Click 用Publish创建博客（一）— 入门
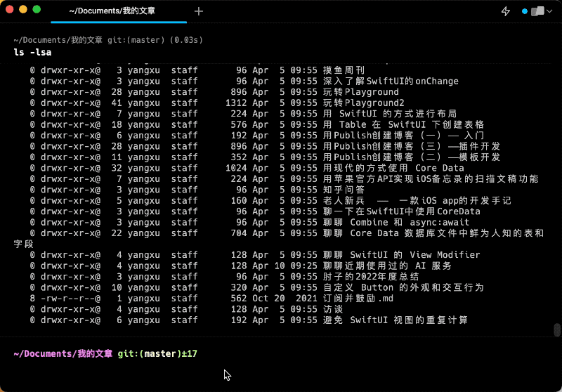Viewport: 562px width, 392px height. pyautogui.click(x=403, y=136)
